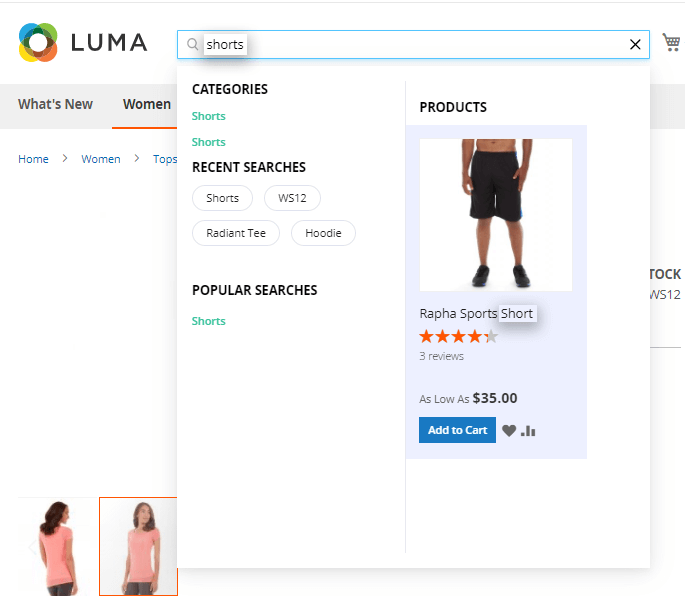This screenshot has width=685, height=600.
Task: Open the Women menu item
Action: 147,104
